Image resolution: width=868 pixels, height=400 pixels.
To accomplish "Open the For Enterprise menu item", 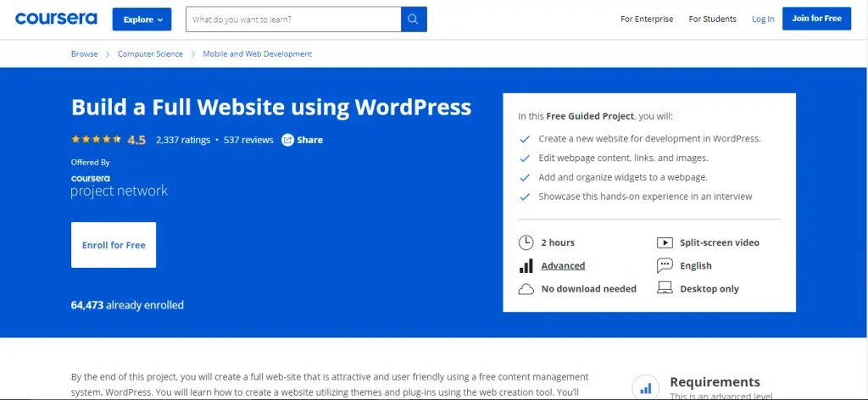I will pyautogui.click(x=647, y=19).
